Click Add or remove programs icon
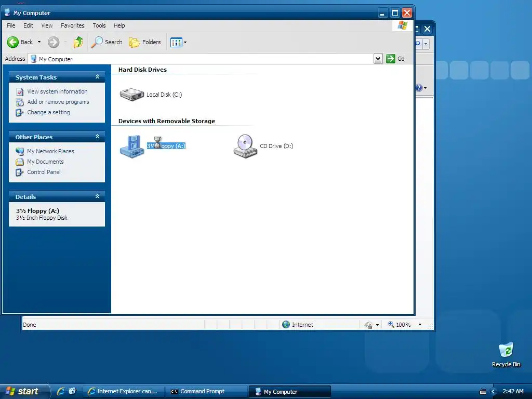This screenshot has height=399, width=532. coord(20,102)
